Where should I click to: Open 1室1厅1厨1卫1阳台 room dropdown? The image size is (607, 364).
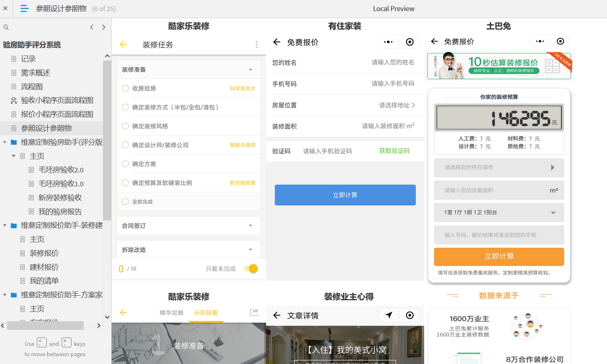tap(499, 212)
